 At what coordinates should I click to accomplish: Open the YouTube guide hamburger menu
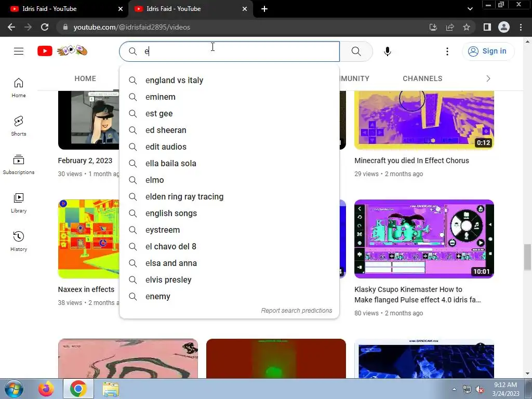19,51
